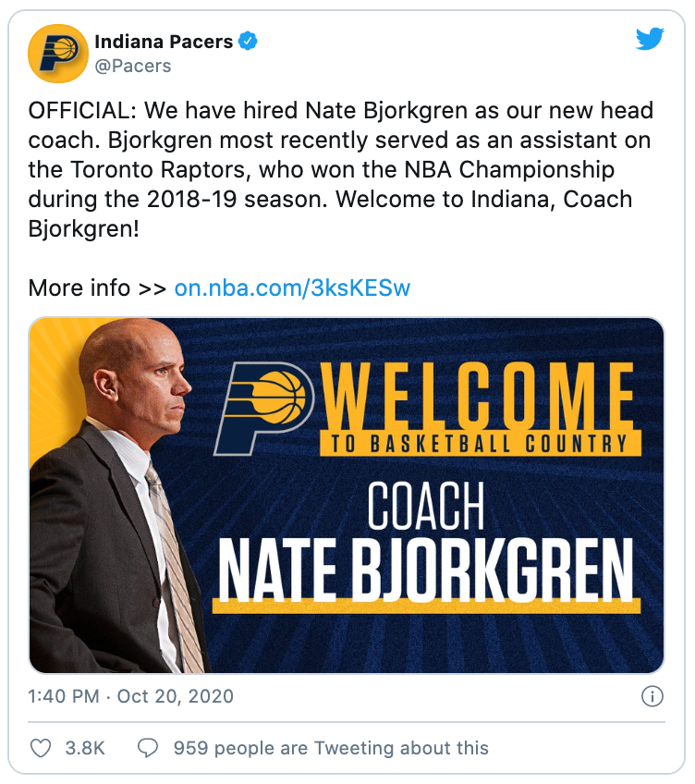Viewport: 695px width, 784px height.
Task: Open the tweet info circle icon
Action: (652, 696)
